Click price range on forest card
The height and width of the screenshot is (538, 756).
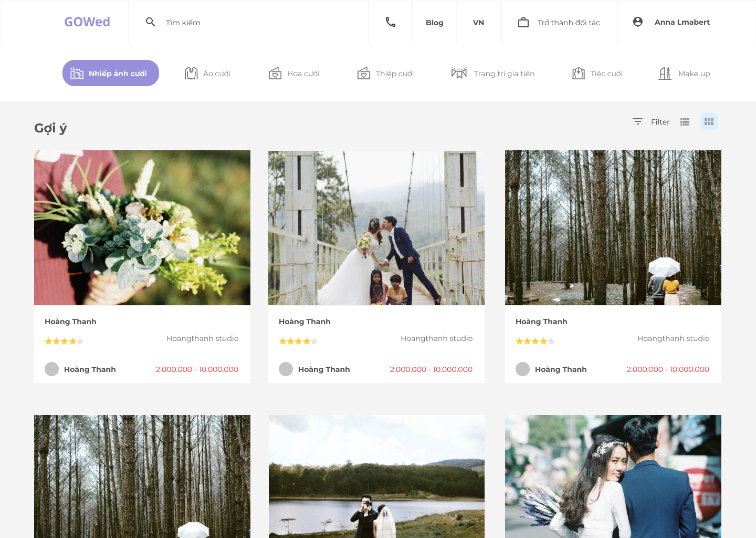pos(668,369)
